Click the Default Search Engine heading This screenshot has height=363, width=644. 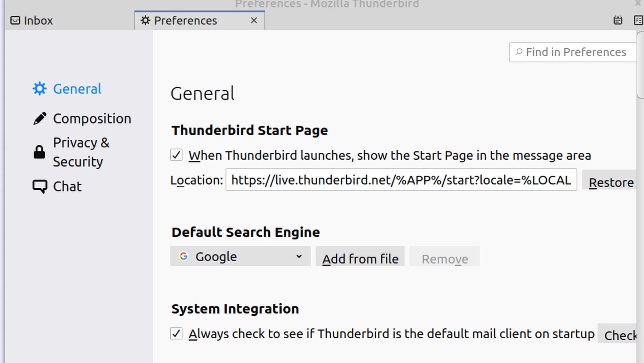(245, 232)
